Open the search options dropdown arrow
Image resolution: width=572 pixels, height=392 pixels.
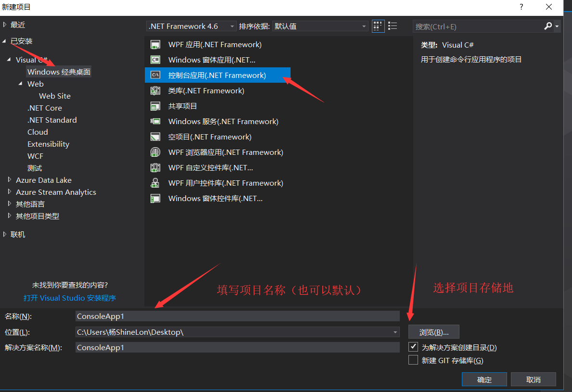point(557,26)
